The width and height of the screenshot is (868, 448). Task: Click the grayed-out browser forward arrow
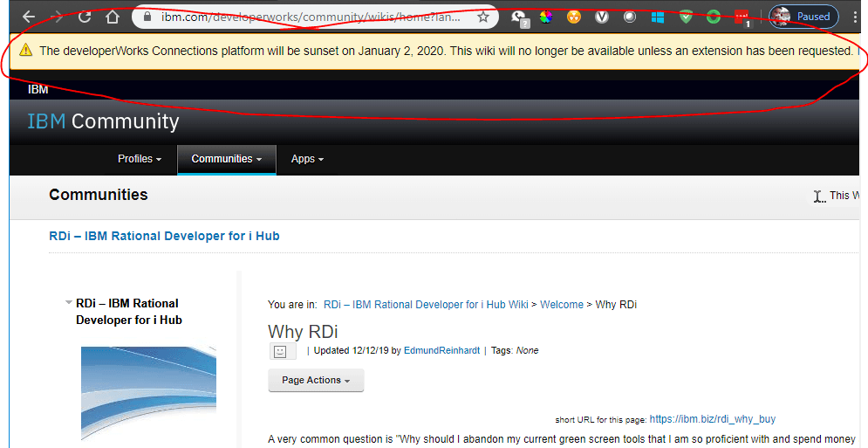pyautogui.click(x=57, y=17)
